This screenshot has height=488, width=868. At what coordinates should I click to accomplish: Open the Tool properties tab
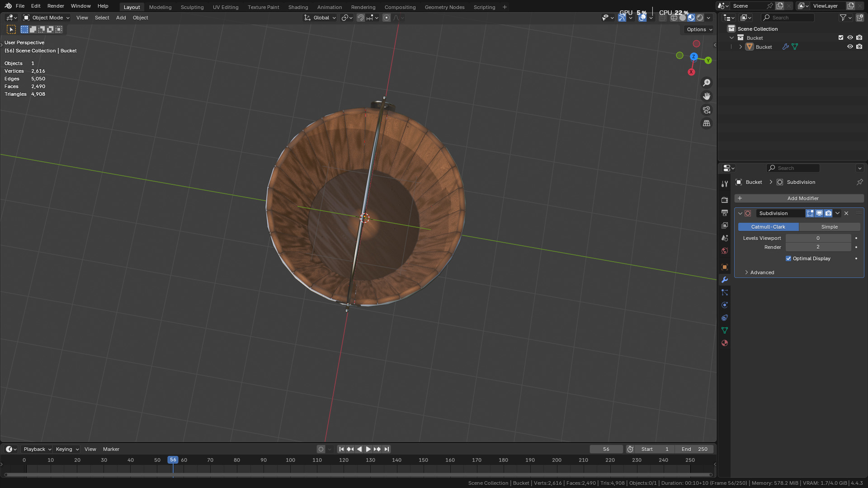point(725,184)
